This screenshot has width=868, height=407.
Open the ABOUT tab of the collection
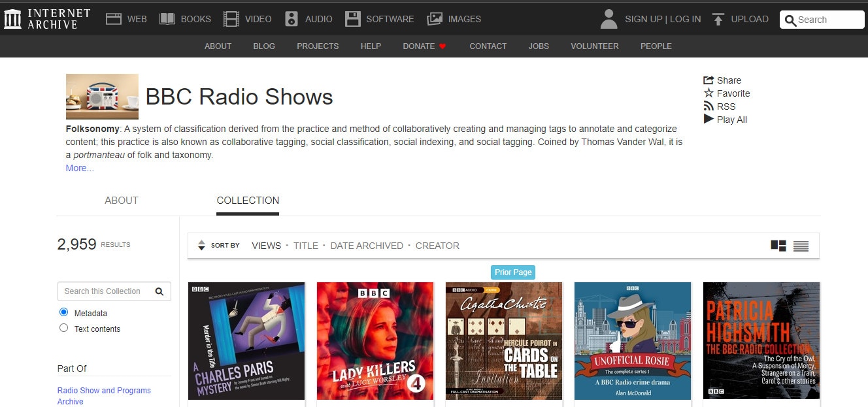[122, 201]
